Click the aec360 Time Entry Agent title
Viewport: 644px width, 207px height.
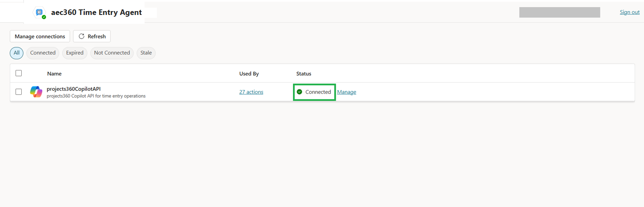96,12
